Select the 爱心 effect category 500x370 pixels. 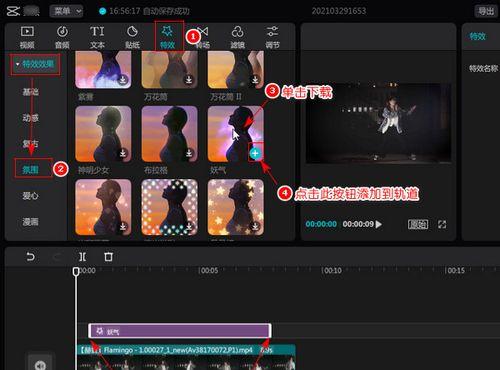(30, 196)
